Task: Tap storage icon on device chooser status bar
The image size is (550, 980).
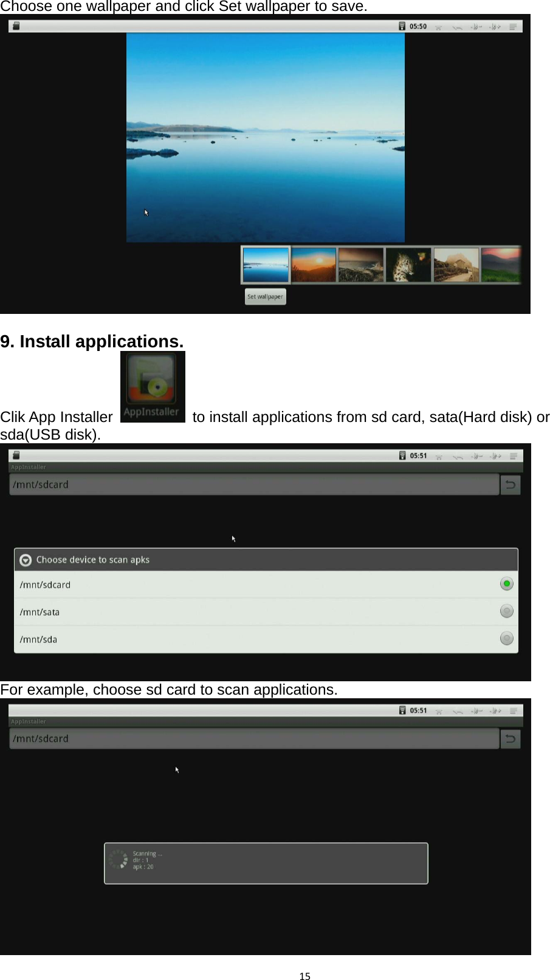Action: (x=402, y=455)
